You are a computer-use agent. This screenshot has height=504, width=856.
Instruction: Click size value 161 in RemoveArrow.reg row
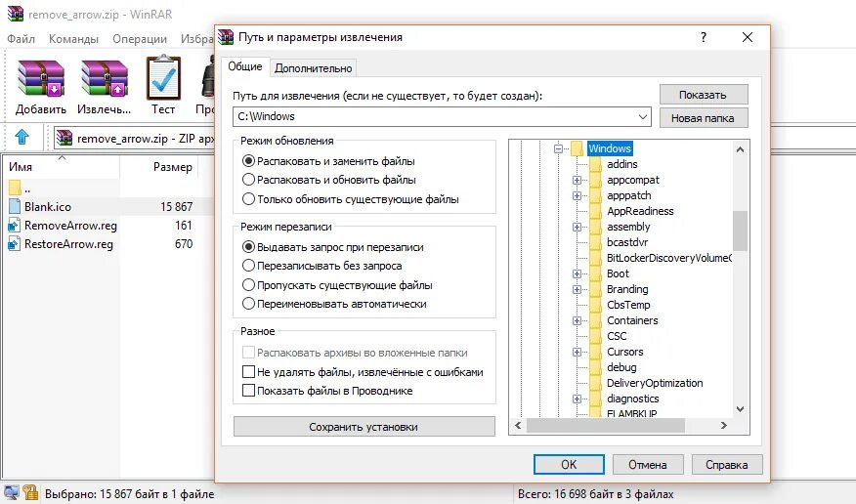[x=184, y=226]
